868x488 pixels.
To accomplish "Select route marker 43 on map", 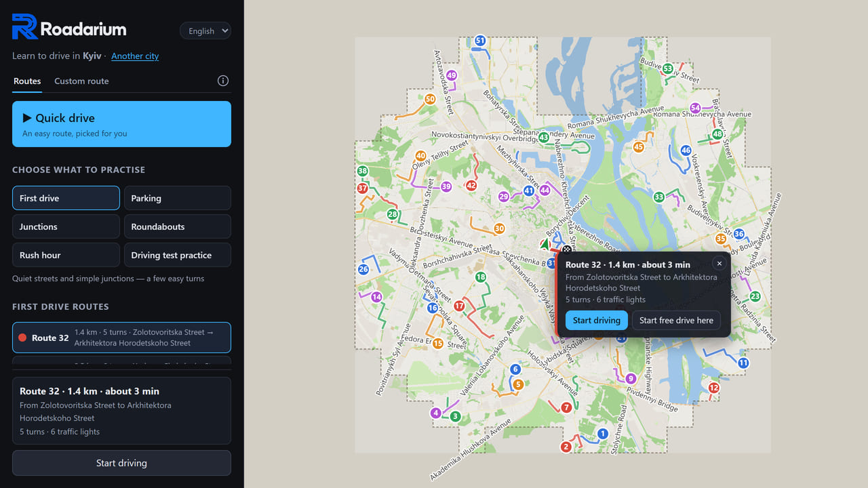I will pyautogui.click(x=543, y=138).
